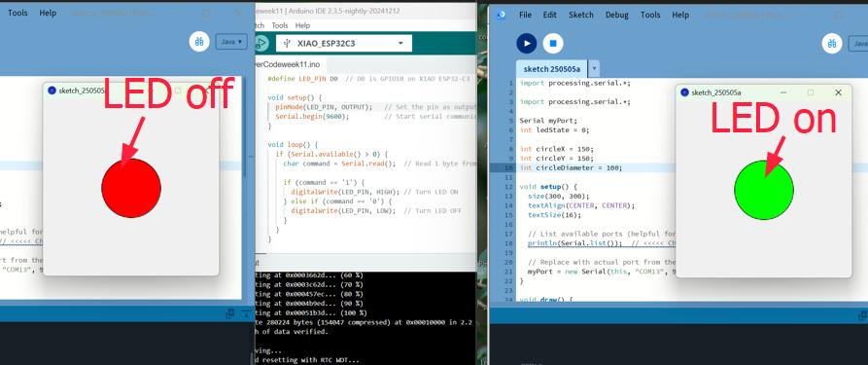Screen dimensions: 868x365
Task: Open Help menu in Arduino IDE
Action: (x=302, y=25)
